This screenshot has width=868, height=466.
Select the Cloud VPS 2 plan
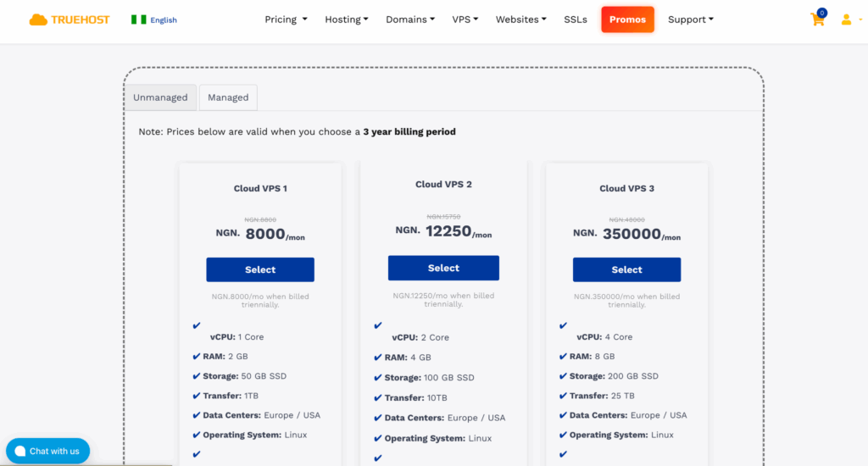point(443,268)
